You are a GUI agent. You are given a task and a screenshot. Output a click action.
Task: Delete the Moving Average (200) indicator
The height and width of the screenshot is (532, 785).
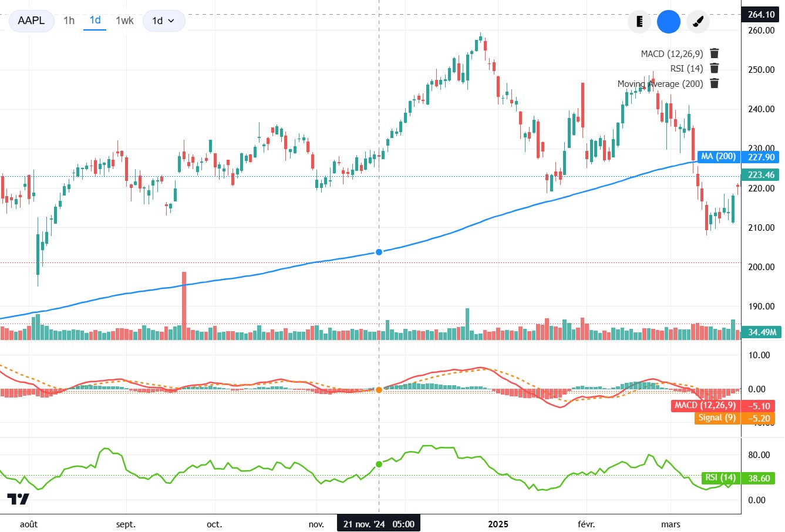pyautogui.click(x=715, y=83)
